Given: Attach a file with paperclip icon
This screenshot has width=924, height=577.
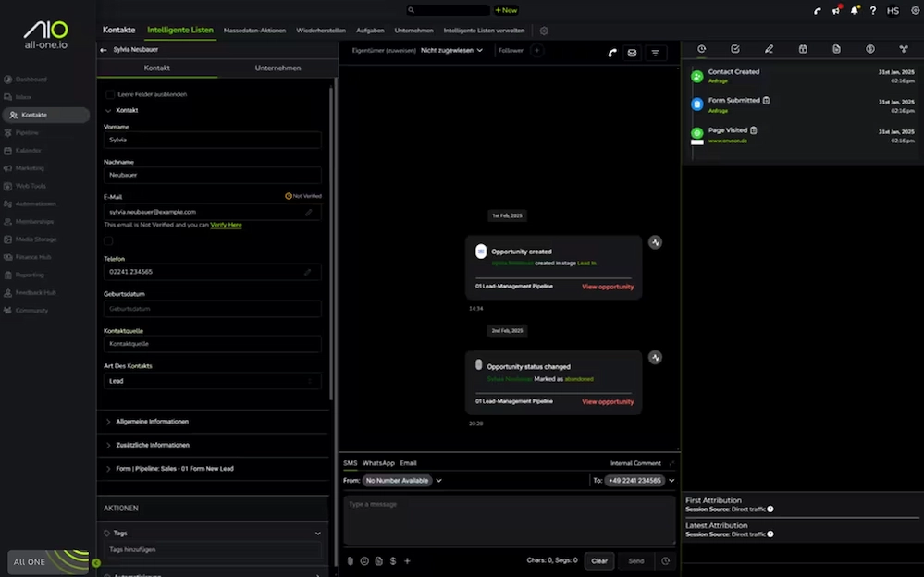Looking at the screenshot, I should pos(350,561).
